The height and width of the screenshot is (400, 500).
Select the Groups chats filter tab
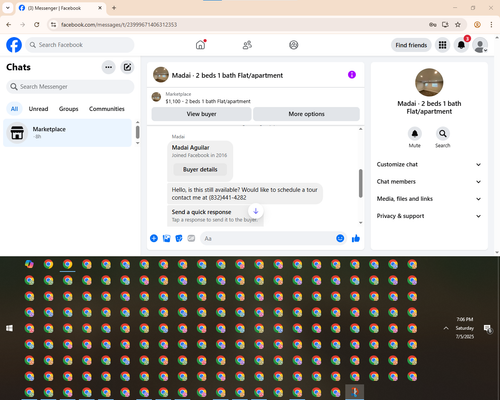(68, 109)
